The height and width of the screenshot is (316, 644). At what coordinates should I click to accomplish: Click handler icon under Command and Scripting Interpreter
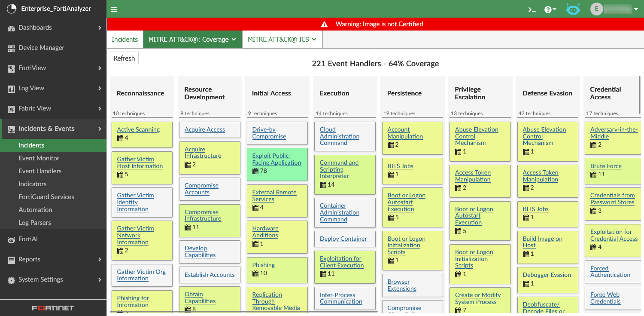click(x=323, y=185)
